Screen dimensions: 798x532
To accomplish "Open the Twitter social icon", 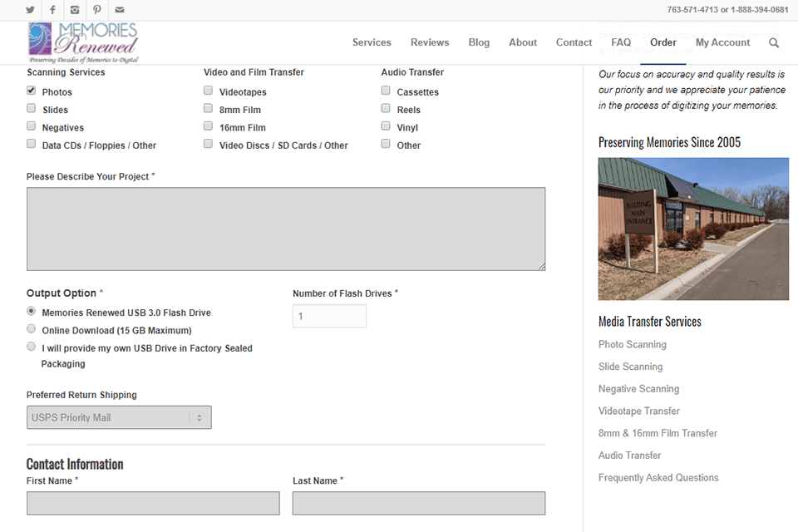I will click(x=30, y=10).
